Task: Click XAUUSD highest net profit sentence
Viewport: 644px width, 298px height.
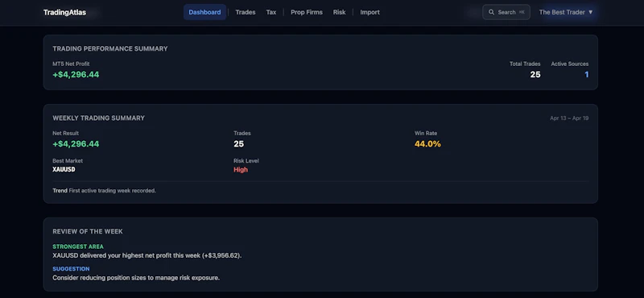Action: pos(147,255)
